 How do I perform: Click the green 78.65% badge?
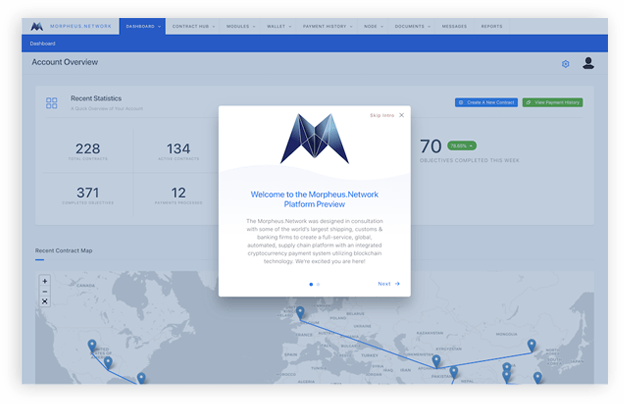point(462,146)
